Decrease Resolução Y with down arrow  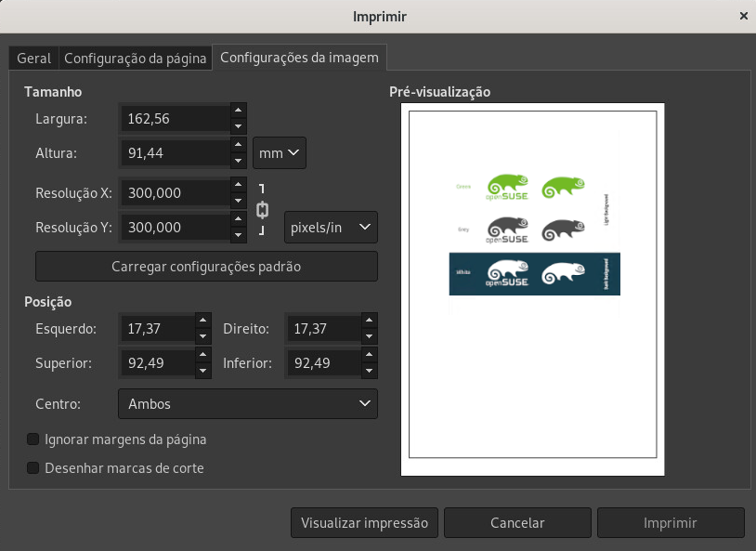[x=238, y=235]
